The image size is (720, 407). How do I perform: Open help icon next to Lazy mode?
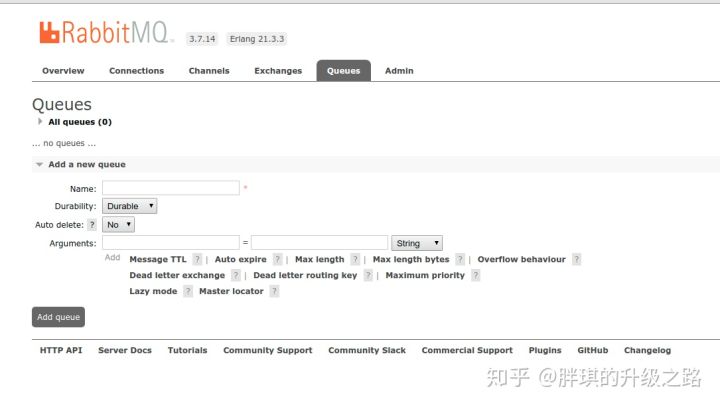(187, 291)
